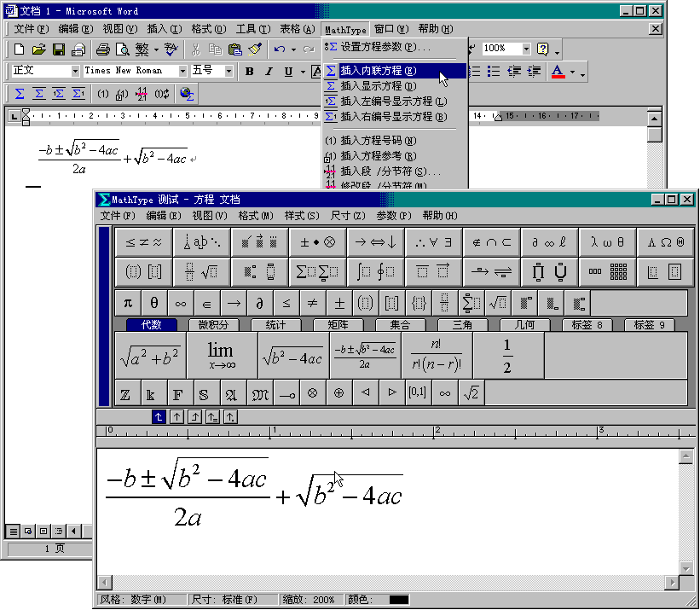
Task: Open the summation templates palette
Action: [x=317, y=271]
